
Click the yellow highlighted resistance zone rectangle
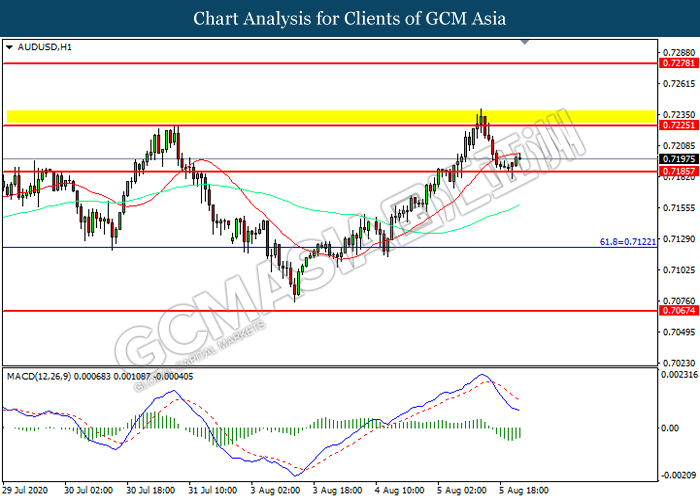pos(331,117)
